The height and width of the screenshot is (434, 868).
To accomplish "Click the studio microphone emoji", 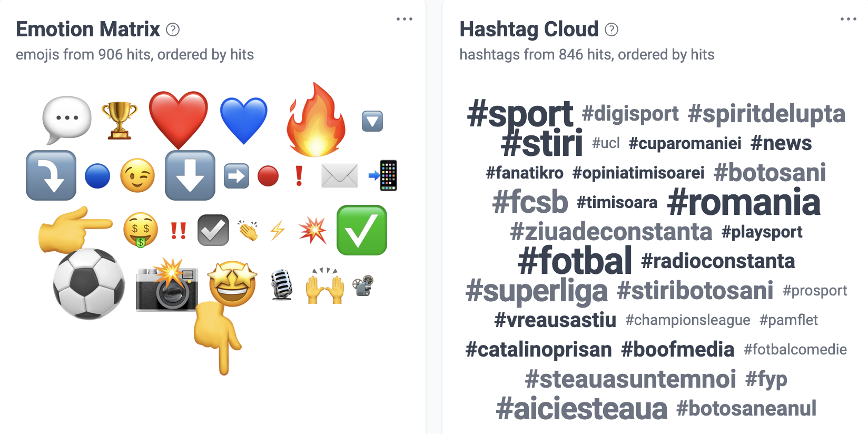I will pyautogui.click(x=282, y=285).
